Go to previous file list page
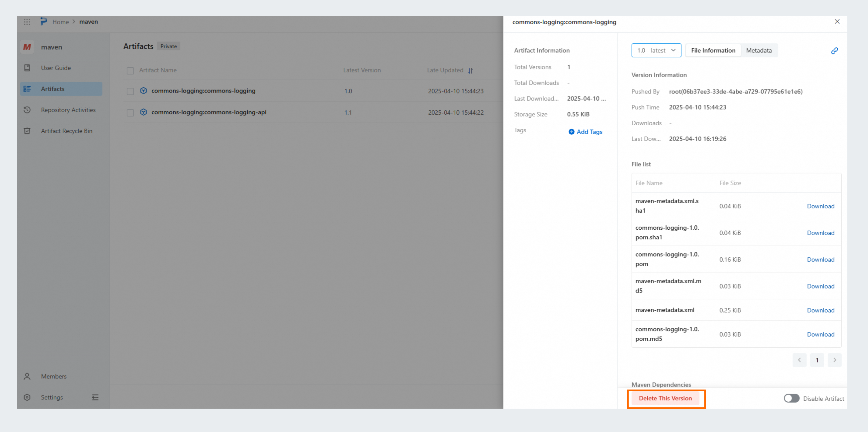This screenshot has height=432, width=868. [x=799, y=360]
